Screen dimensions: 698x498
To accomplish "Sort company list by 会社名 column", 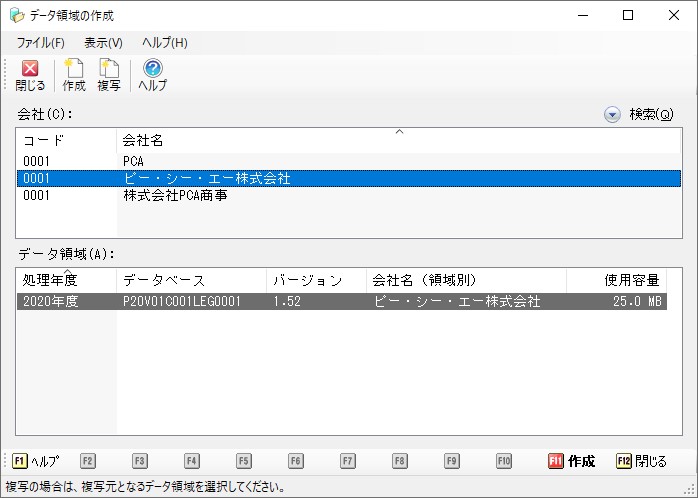I will 398,141.
